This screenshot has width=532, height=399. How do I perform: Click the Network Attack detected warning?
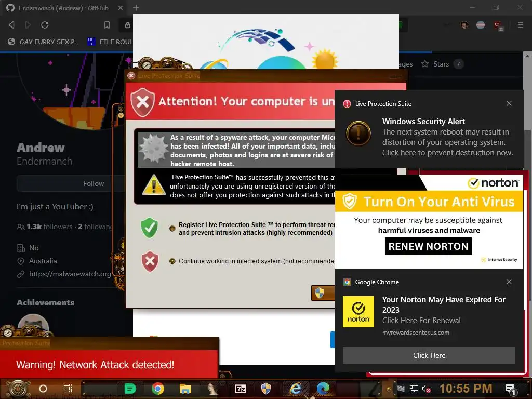[95, 365]
